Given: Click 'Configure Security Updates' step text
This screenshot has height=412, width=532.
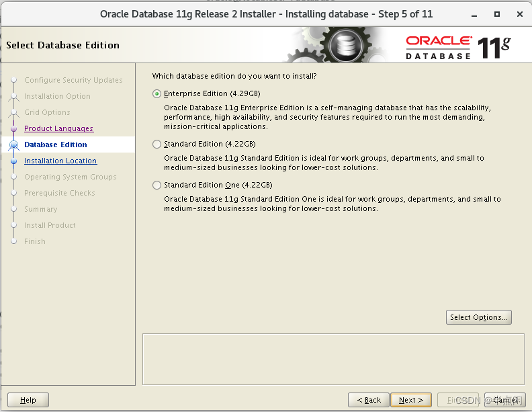Looking at the screenshot, I should (x=73, y=80).
